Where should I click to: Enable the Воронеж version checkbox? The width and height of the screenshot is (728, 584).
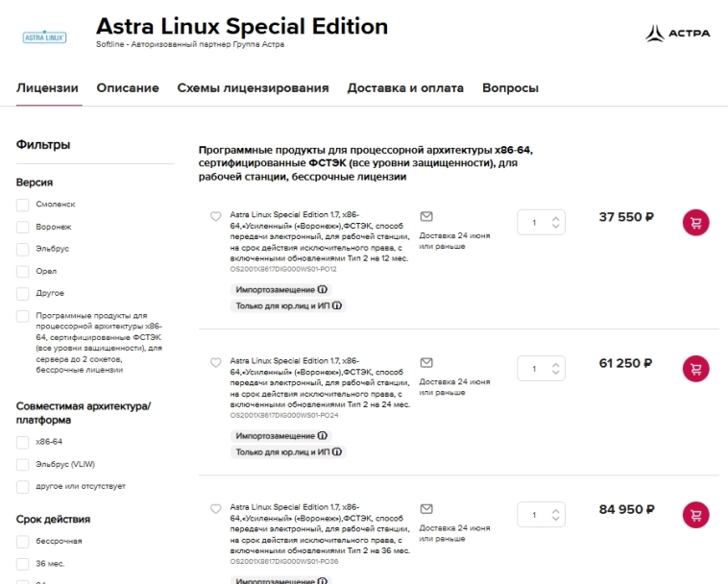tap(23, 227)
